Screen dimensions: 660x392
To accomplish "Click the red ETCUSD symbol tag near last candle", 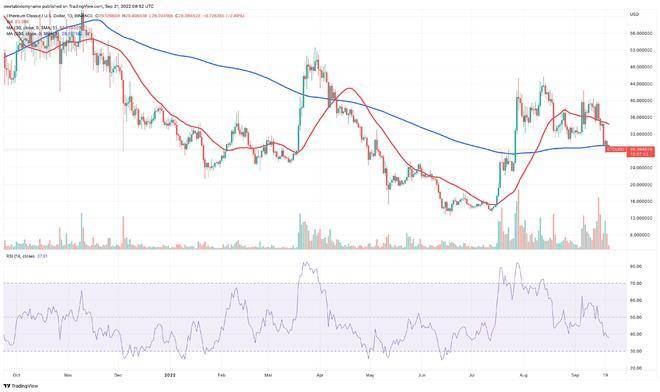I will pyautogui.click(x=616, y=149).
